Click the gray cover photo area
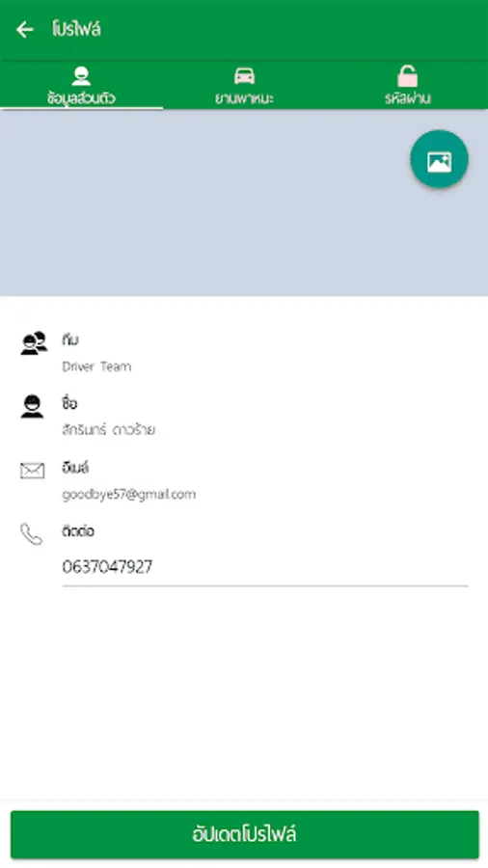This screenshot has height=868, width=488. tap(244, 203)
